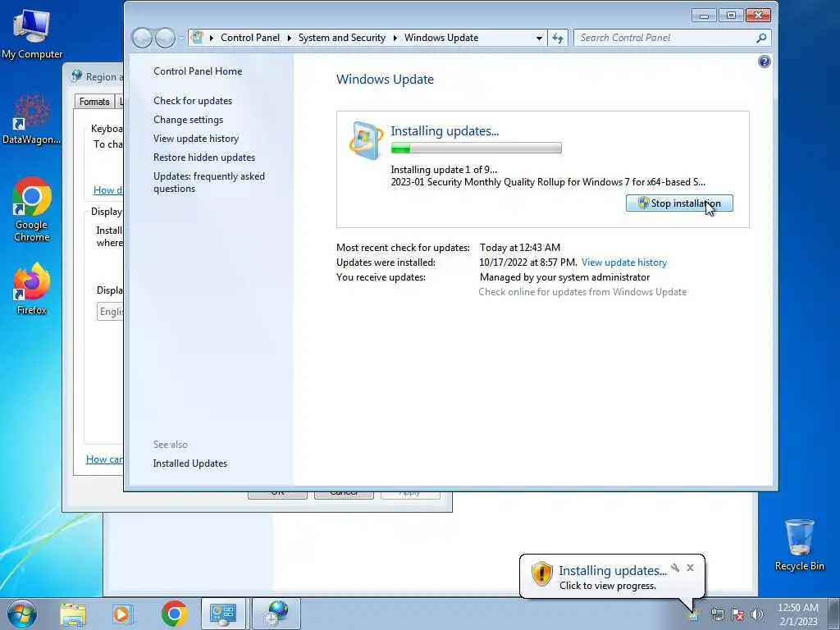Click the update installation progress bar
Image resolution: width=840 pixels, height=630 pixels.
click(x=477, y=148)
